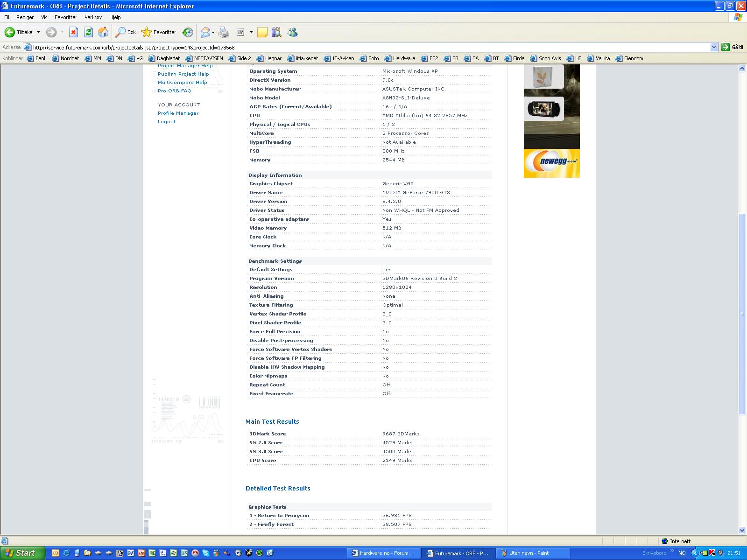Screen dimensions: 747x560
Task: Open the History clock icon
Action: point(188,32)
